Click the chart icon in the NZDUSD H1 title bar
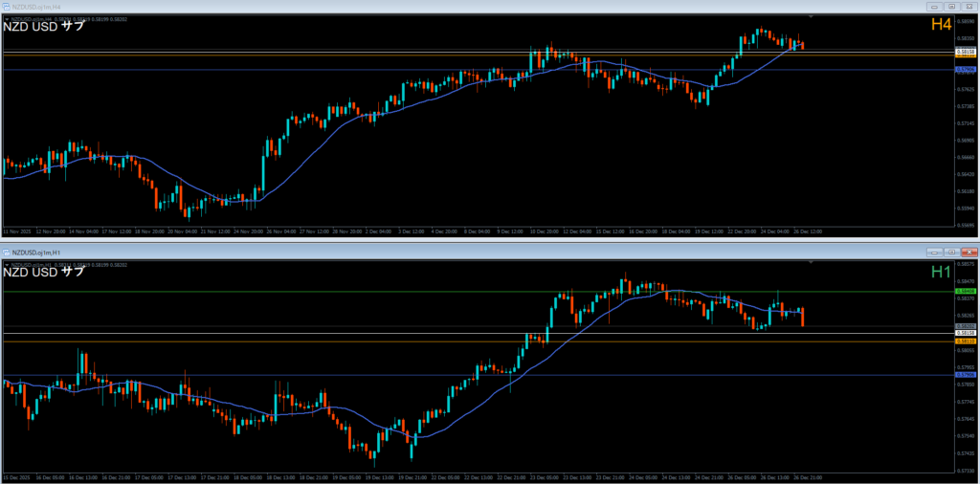Viewport: 980px width, 484px height. (6, 252)
